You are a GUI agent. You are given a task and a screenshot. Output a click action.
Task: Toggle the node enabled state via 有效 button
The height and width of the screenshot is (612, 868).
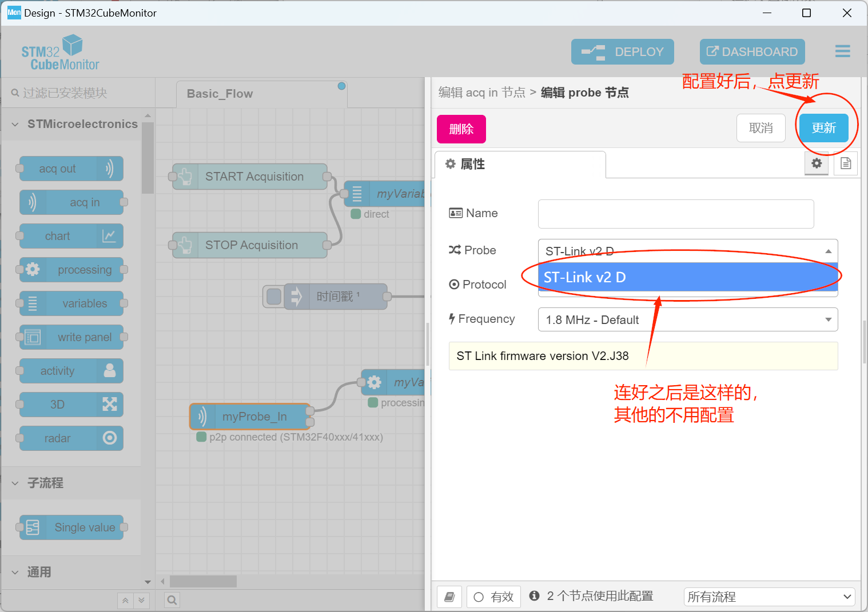click(493, 597)
